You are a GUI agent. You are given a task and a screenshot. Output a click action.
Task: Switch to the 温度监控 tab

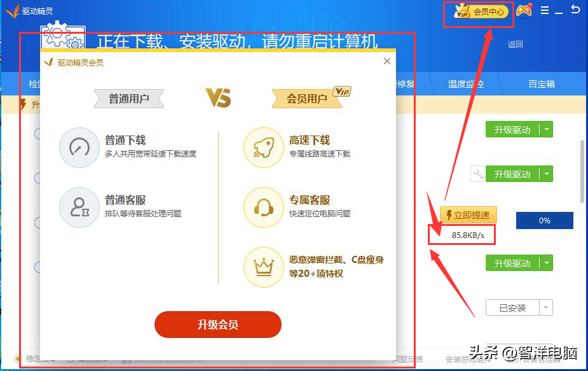466,84
